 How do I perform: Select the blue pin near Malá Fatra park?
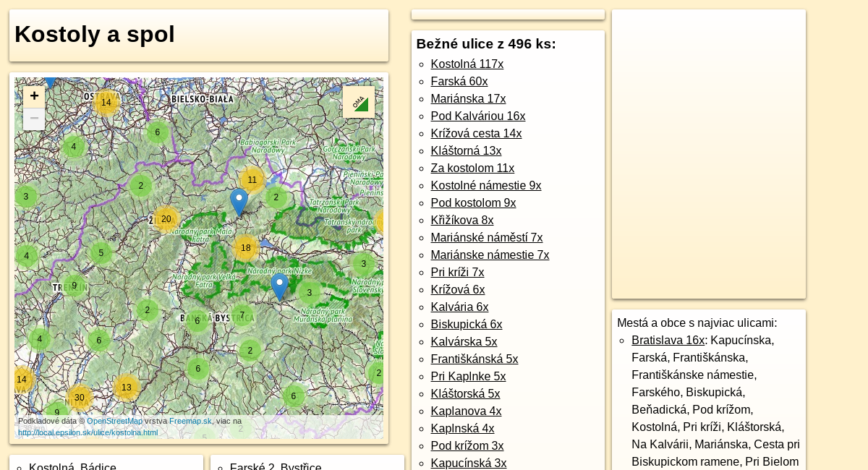pos(239,202)
